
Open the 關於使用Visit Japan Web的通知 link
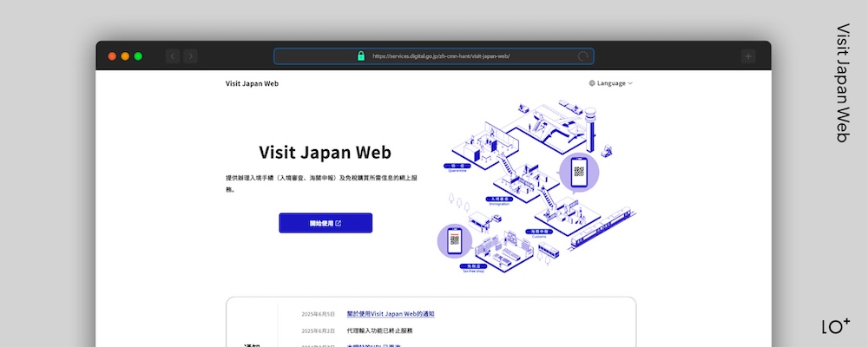[x=391, y=314]
